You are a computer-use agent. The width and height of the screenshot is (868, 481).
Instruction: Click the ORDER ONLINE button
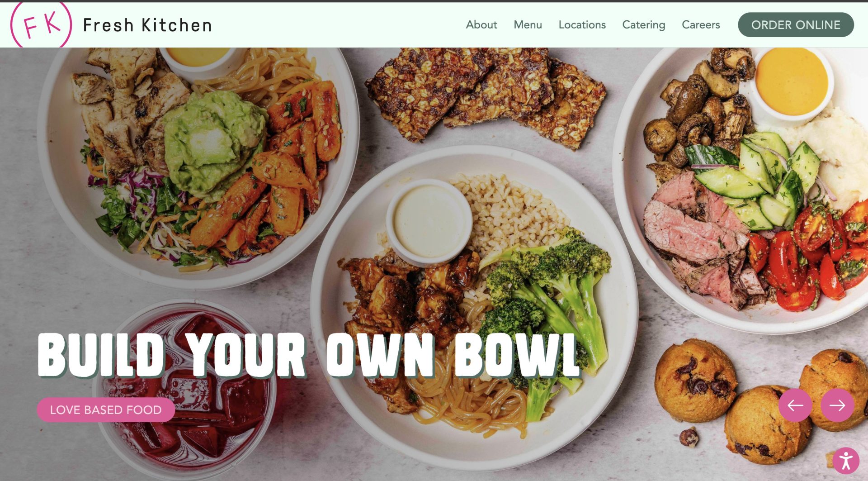[796, 25]
